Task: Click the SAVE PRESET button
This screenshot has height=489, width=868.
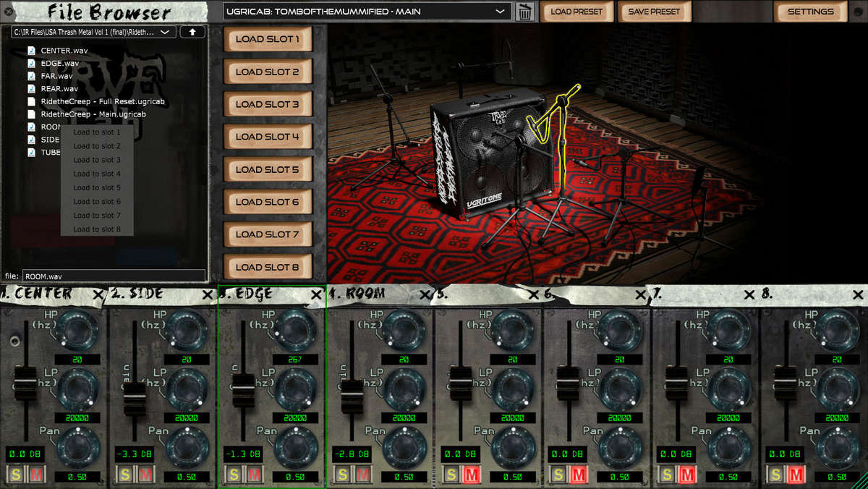Action: (654, 12)
